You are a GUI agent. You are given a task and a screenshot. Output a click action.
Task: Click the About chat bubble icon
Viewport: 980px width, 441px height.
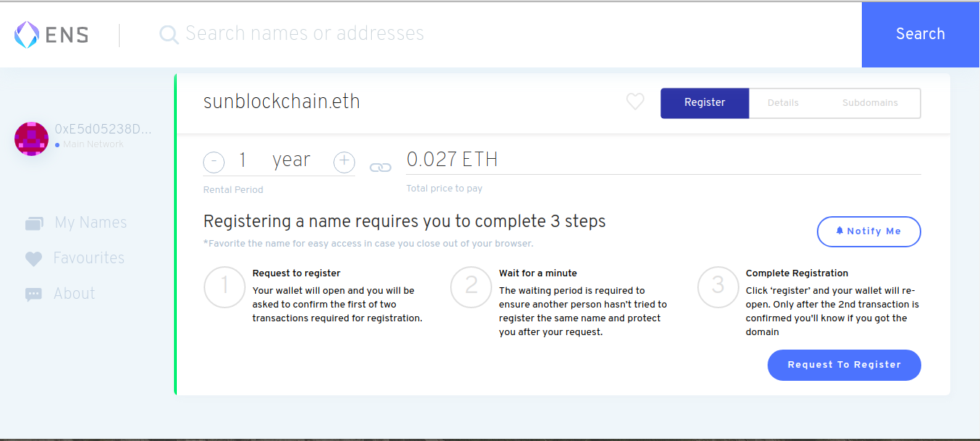click(33, 294)
